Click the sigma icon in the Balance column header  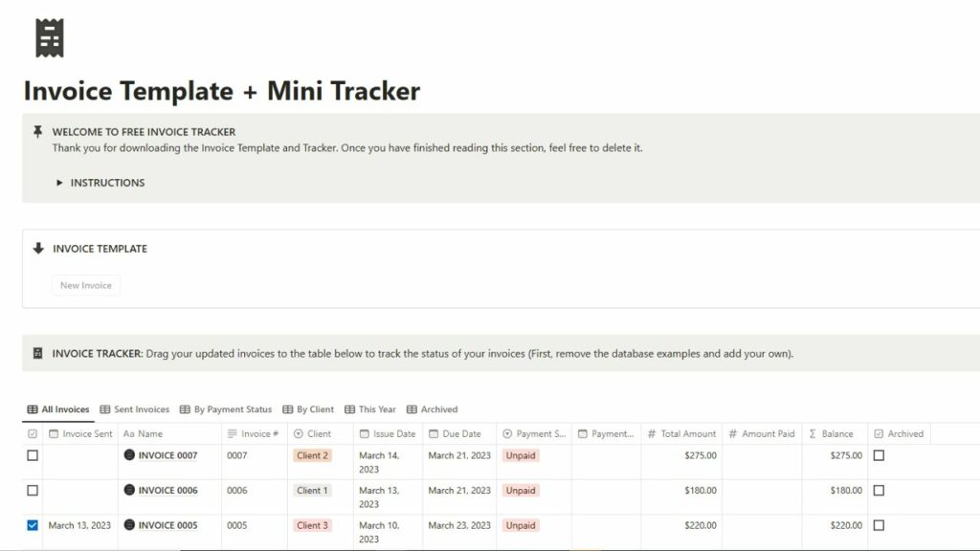pyautogui.click(x=813, y=433)
